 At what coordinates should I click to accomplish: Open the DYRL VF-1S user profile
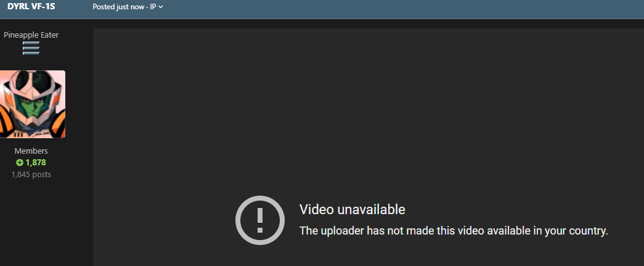click(31, 6)
